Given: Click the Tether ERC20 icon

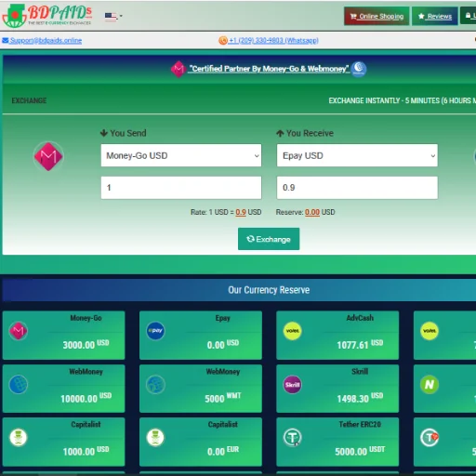Looking at the screenshot, I should point(292,438).
